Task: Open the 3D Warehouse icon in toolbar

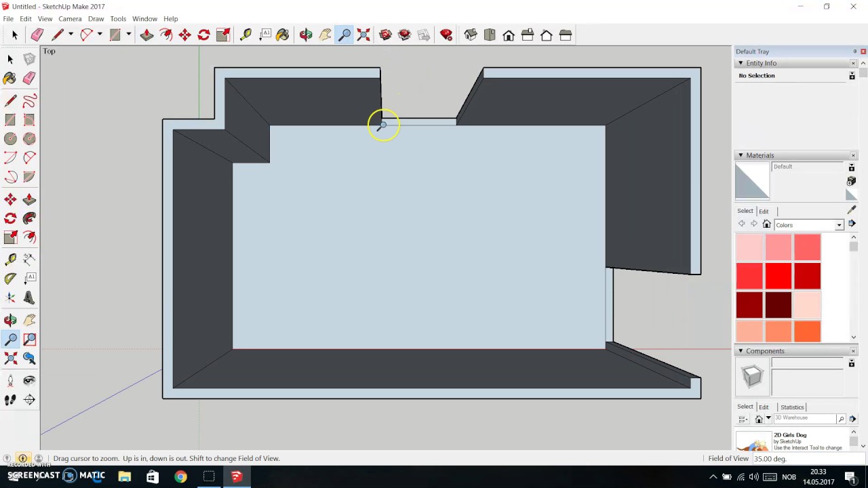Action: tap(385, 35)
